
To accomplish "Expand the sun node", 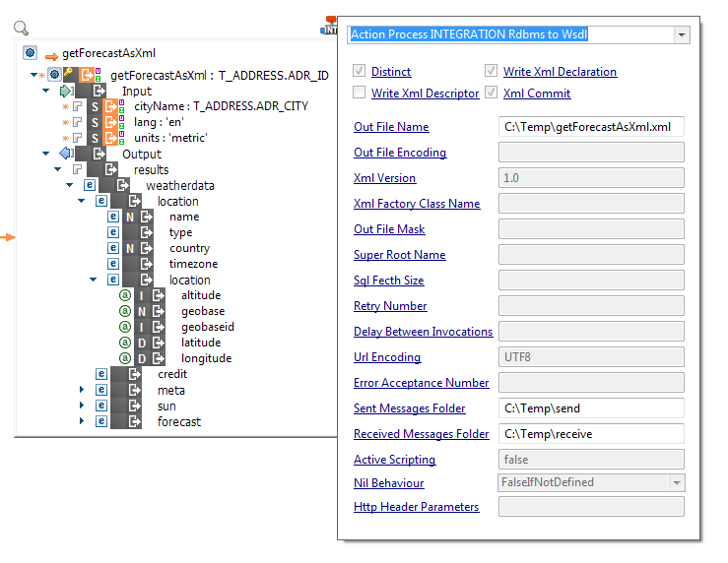I will pyautogui.click(x=82, y=406).
